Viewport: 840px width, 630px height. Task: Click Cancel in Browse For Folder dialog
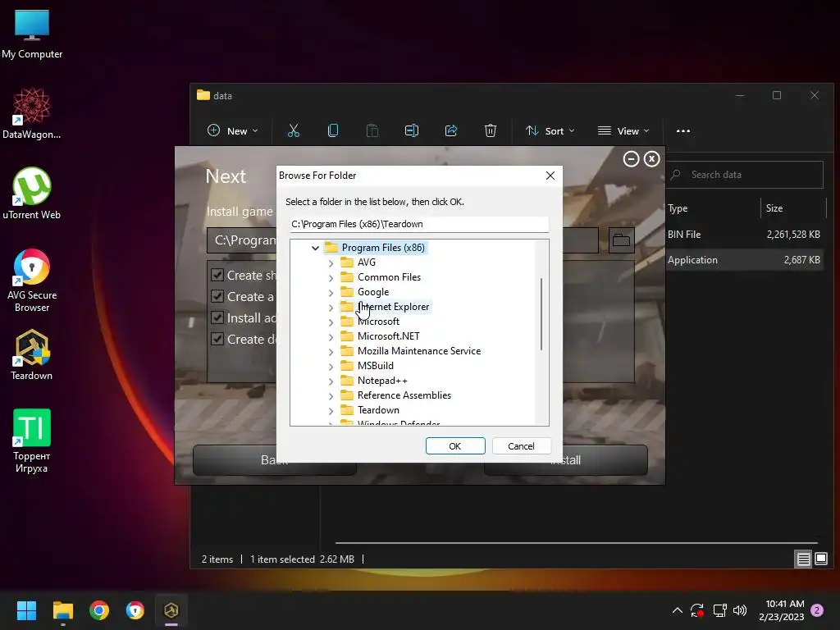tap(521, 446)
